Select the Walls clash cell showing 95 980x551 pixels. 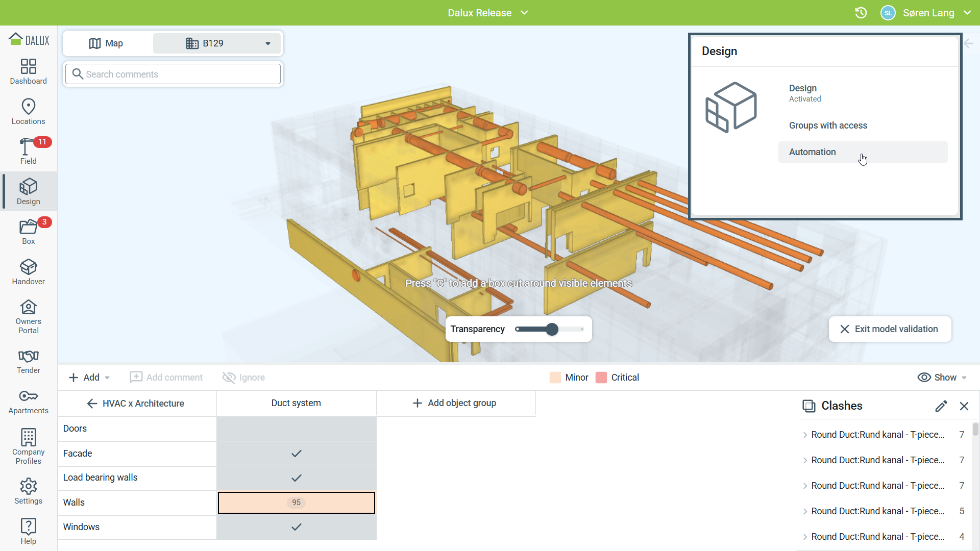click(x=297, y=503)
